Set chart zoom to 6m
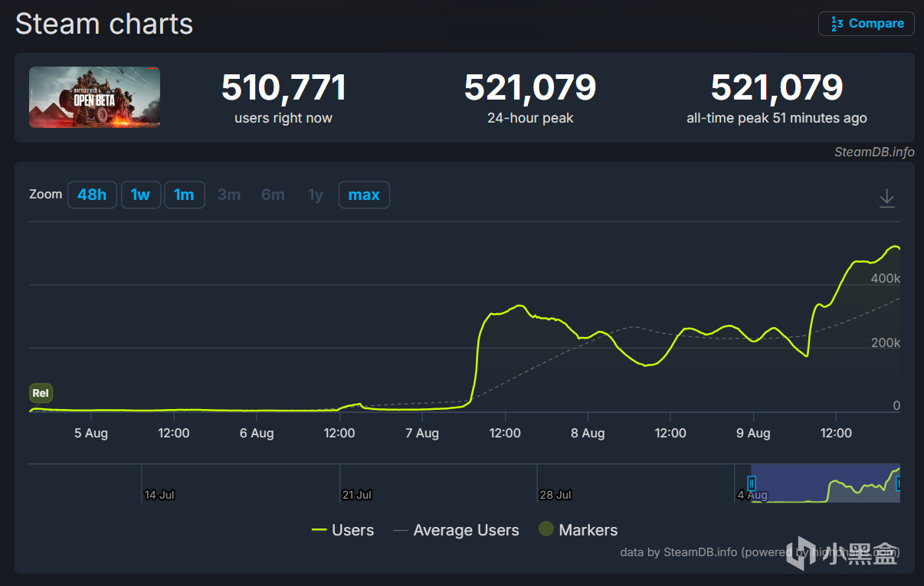Image resolution: width=924 pixels, height=586 pixels. point(273,195)
